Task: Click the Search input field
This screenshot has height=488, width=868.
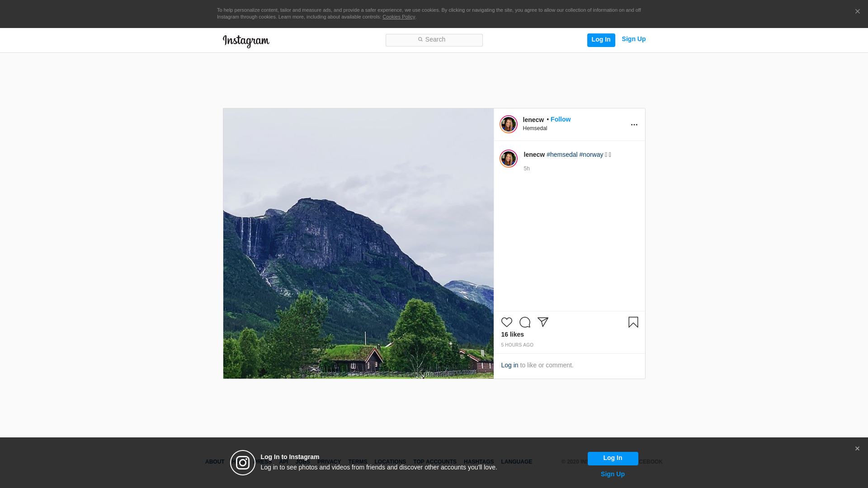Action: coord(434,40)
